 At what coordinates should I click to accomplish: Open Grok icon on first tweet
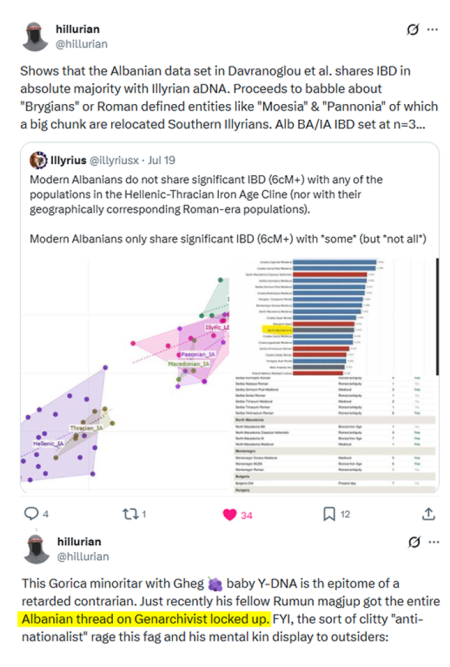(x=413, y=29)
